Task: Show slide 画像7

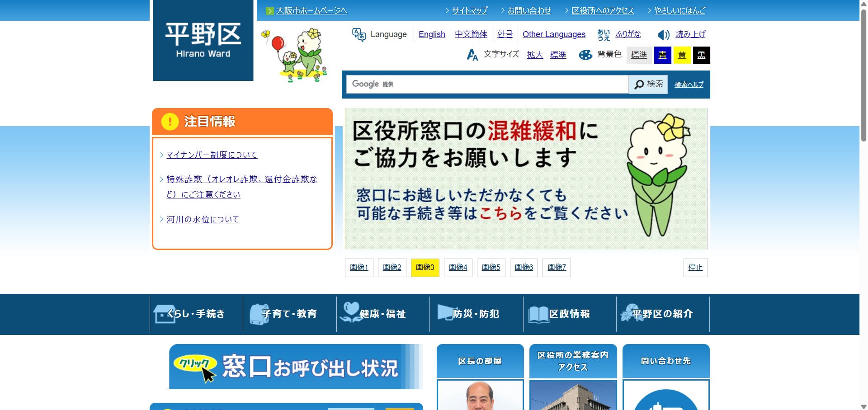Action: click(557, 268)
